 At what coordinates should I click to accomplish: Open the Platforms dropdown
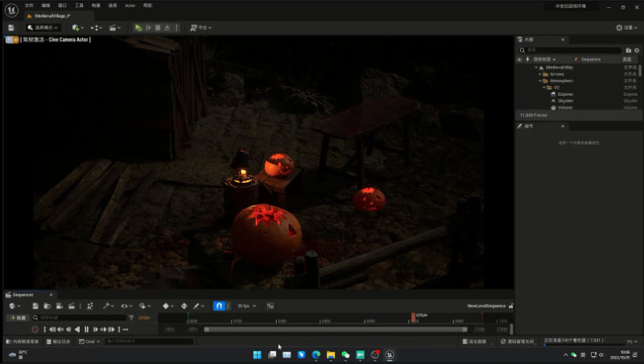click(x=200, y=27)
